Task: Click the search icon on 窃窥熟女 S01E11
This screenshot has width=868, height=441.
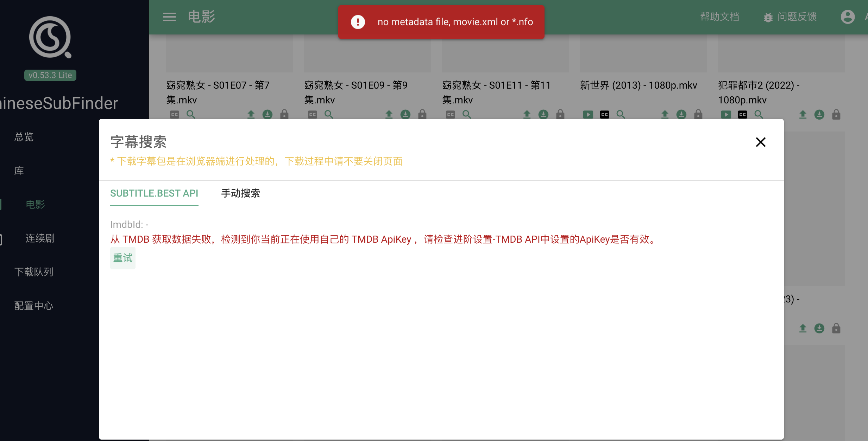Action: pos(467,114)
